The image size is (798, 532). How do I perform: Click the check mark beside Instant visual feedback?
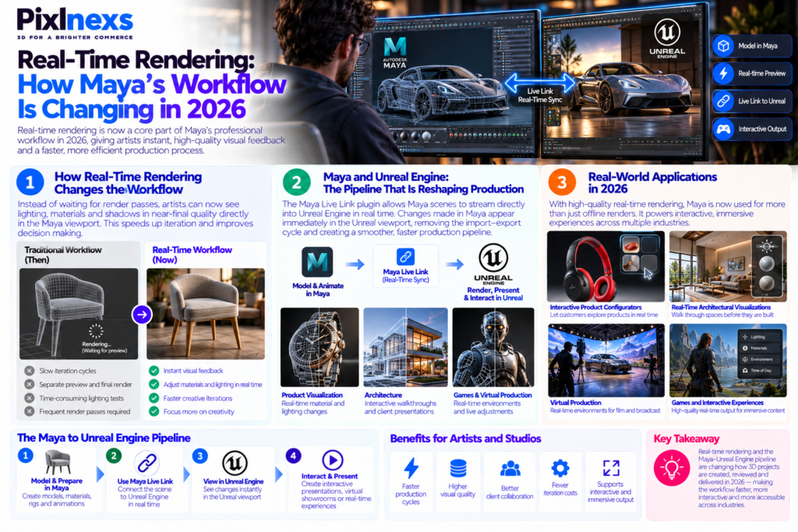(x=154, y=371)
